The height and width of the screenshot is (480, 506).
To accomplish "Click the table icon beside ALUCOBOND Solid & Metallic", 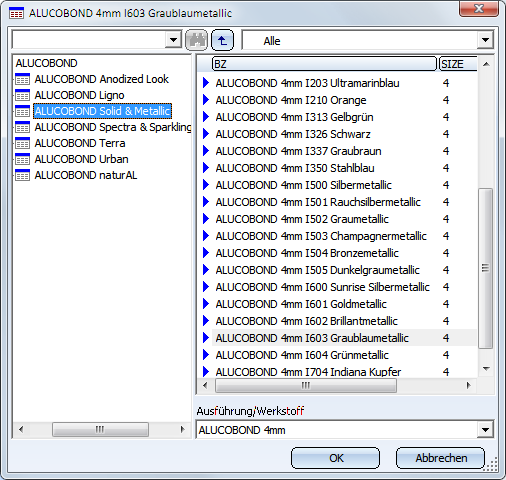I will pos(22,111).
